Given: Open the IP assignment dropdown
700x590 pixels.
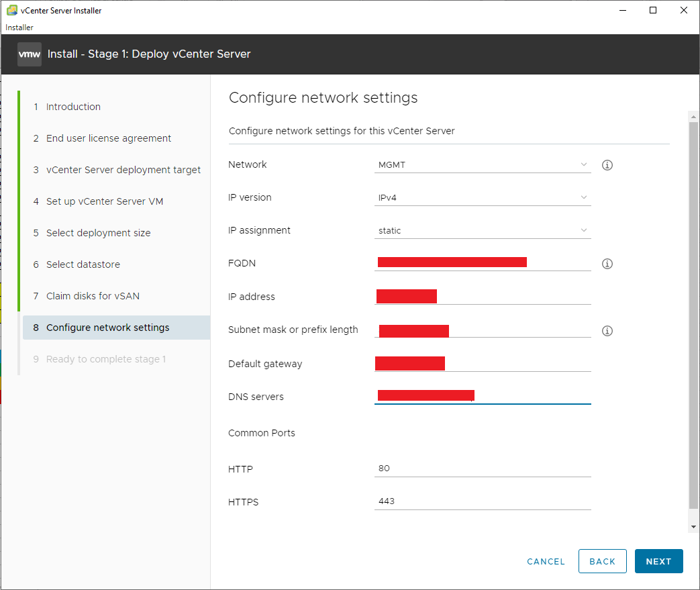Looking at the screenshot, I should click(x=483, y=230).
